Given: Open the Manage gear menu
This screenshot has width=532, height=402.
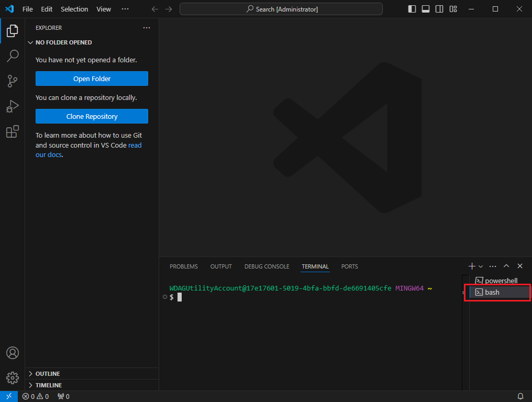Looking at the screenshot, I should [x=13, y=377].
